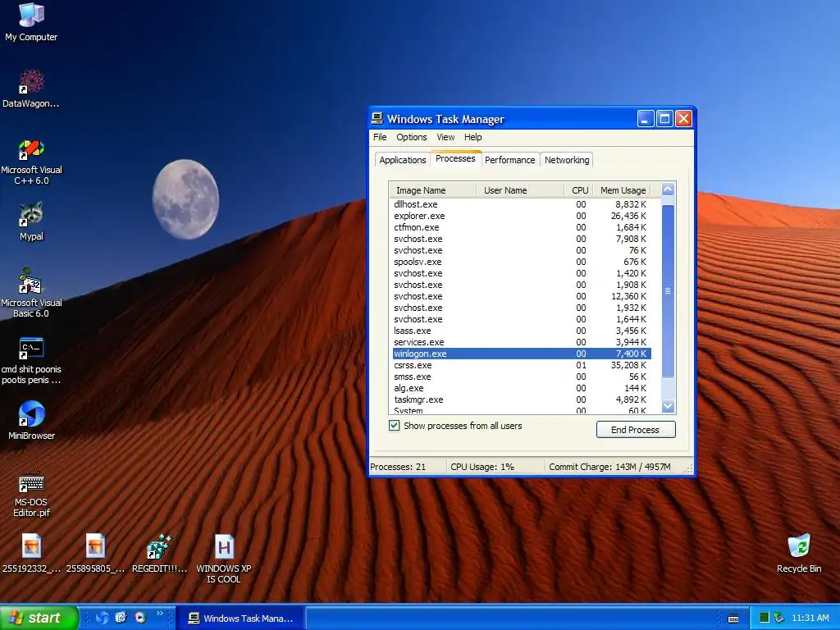Select the WINDOWS XP IS COOL file icon

click(x=224, y=558)
